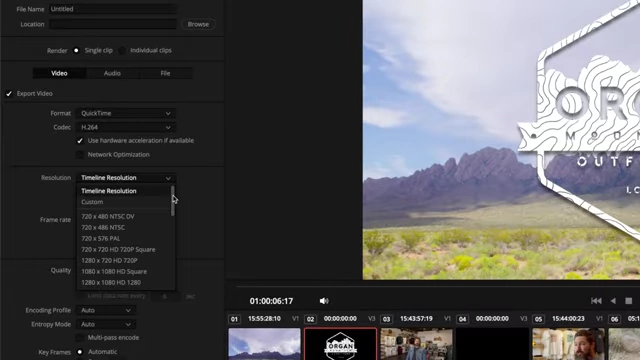This screenshot has width=640, height=360.
Task: Select clip 05 bearded man thumbnail
Action: click(568, 344)
